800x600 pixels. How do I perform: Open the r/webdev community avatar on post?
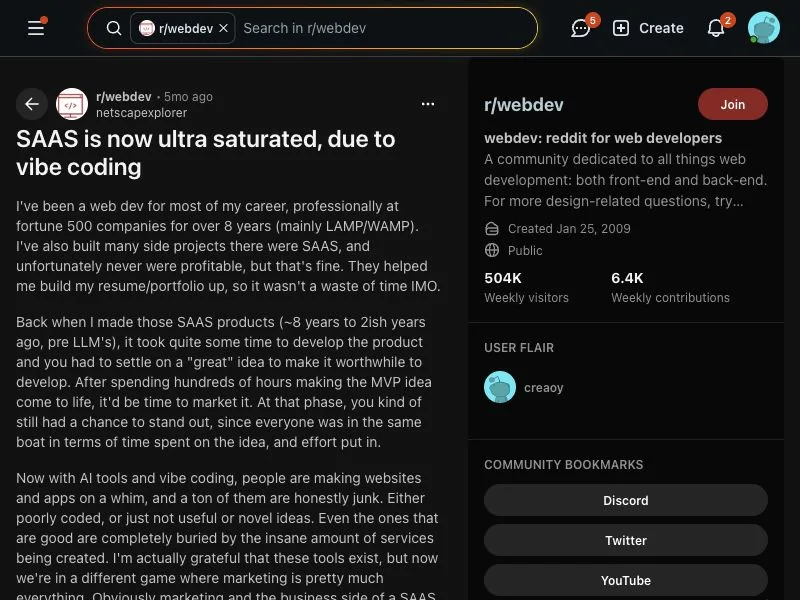tap(72, 104)
